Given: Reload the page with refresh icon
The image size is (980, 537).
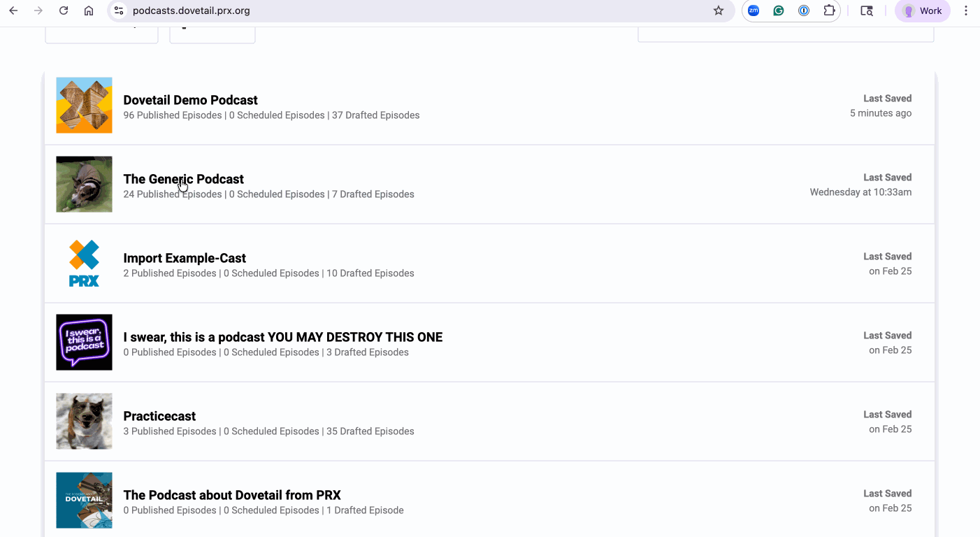Looking at the screenshot, I should point(64,10).
